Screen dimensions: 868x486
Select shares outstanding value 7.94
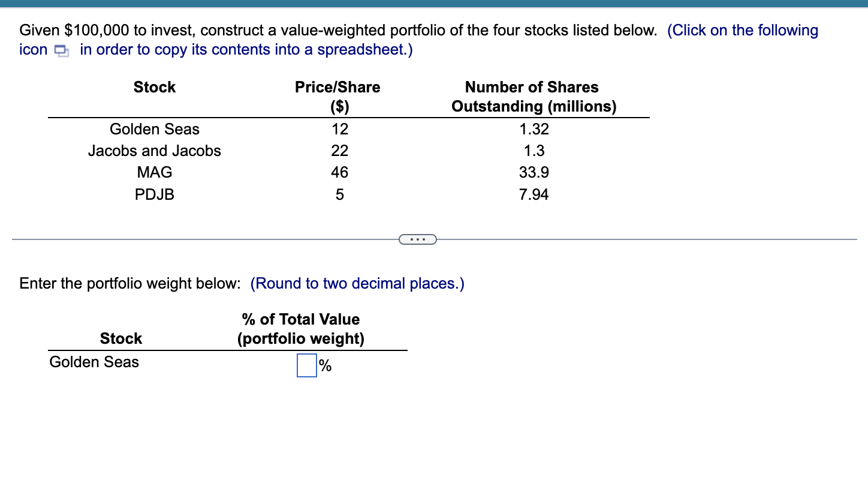pyautogui.click(x=534, y=194)
